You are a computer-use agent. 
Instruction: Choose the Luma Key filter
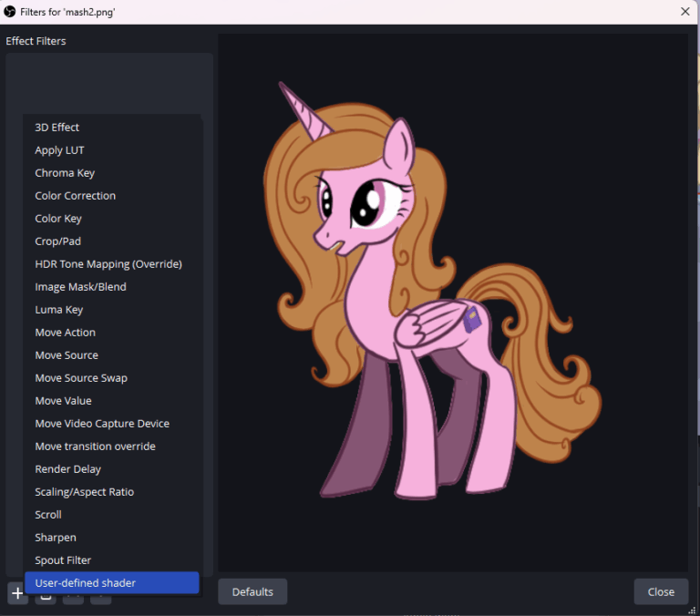(59, 310)
